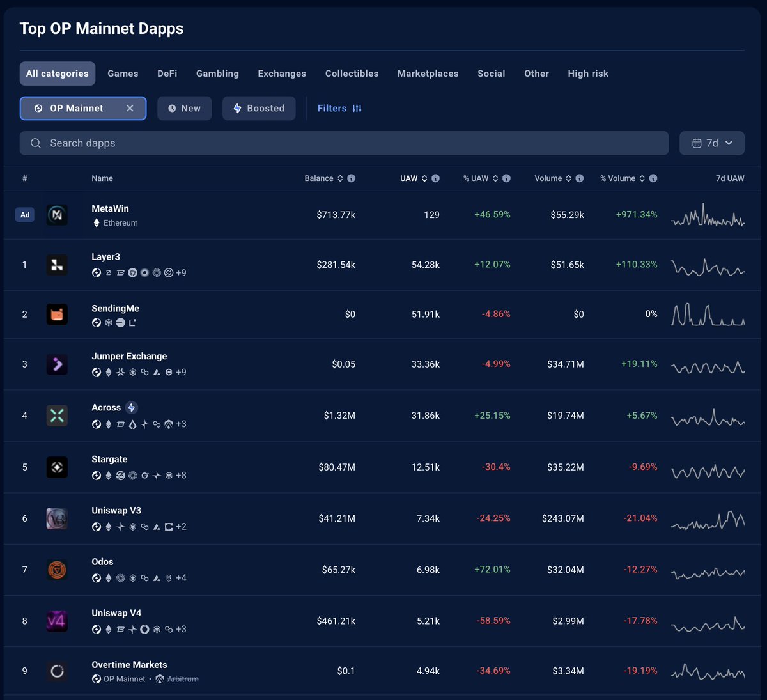Click into the Search dapps field

point(344,143)
